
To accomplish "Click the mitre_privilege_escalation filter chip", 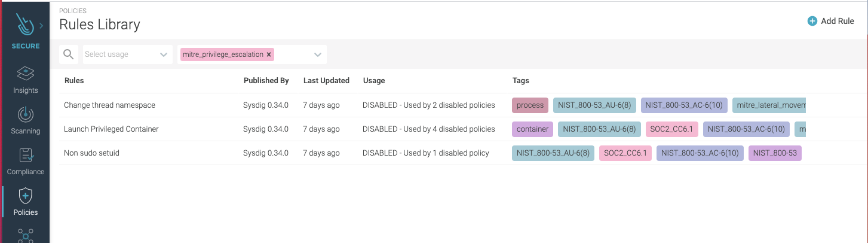I will (227, 54).
